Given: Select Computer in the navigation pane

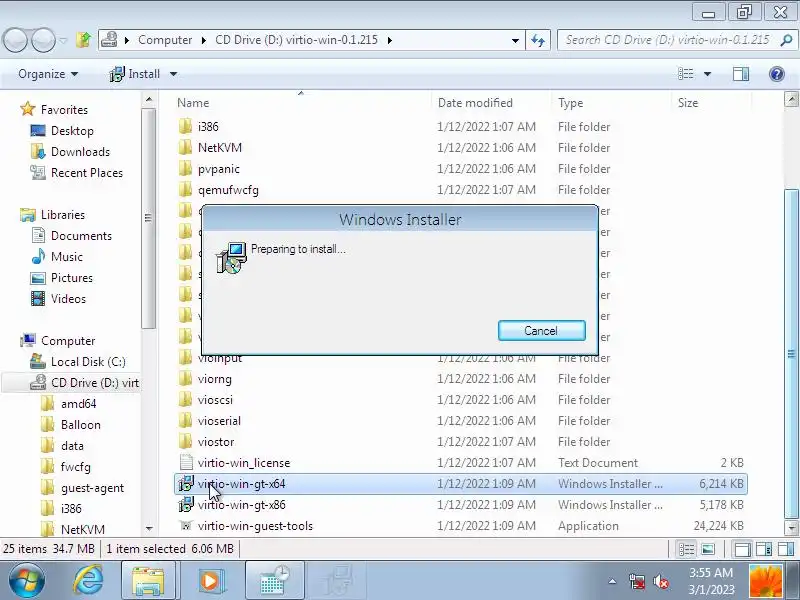Looking at the screenshot, I should pos(68,341).
